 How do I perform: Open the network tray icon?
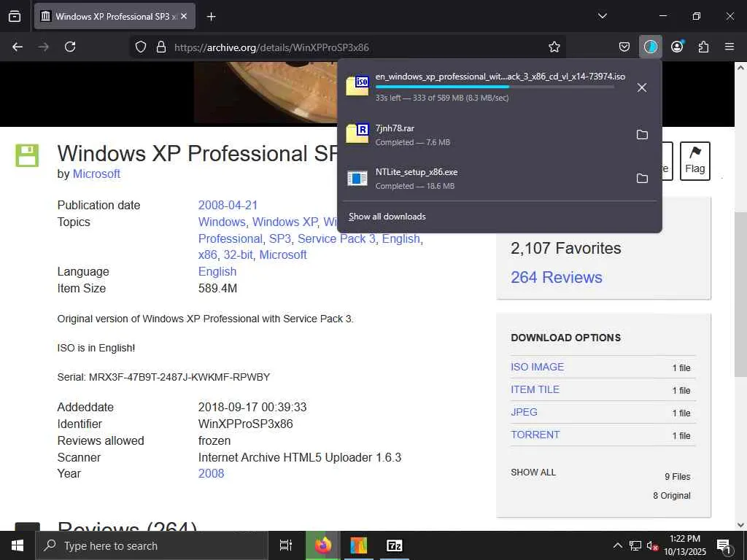(x=635, y=545)
